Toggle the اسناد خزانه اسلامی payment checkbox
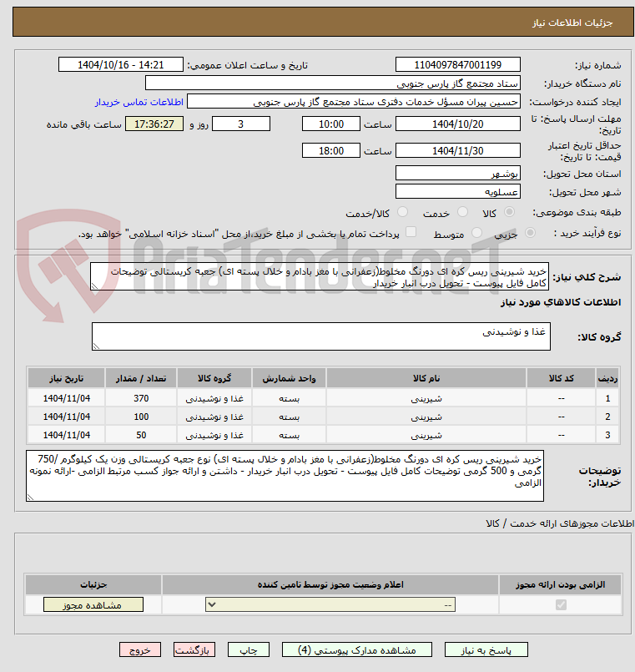This screenshot has height=672, width=635. 411,232
